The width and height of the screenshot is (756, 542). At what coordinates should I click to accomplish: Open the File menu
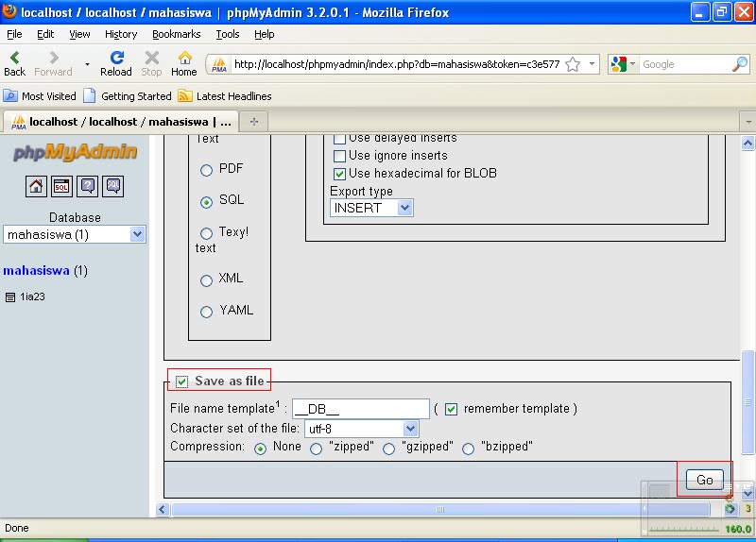coord(14,34)
